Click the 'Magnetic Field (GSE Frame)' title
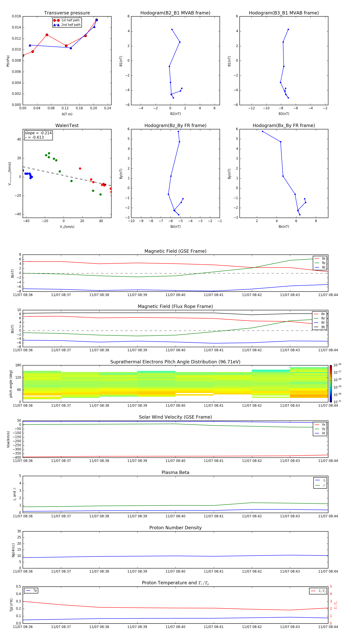This screenshot has height=644, width=351. click(175, 251)
